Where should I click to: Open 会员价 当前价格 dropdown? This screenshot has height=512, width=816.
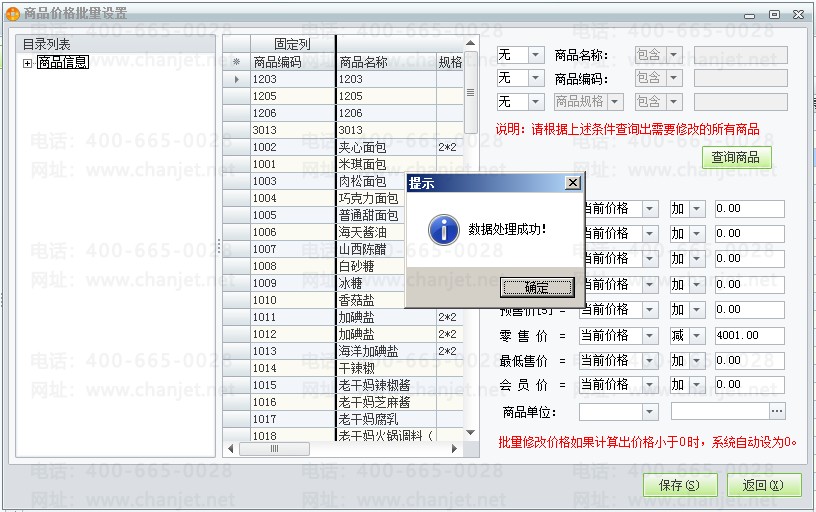coord(649,384)
